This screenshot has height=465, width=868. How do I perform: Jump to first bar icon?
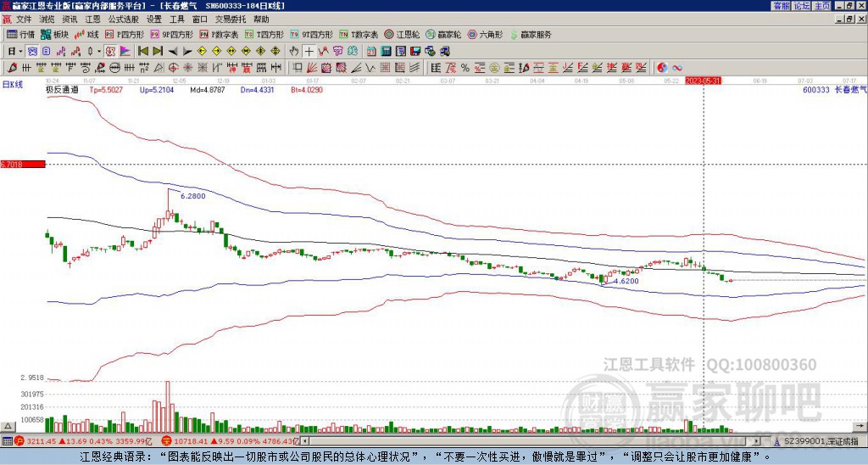click(x=142, y=51)
